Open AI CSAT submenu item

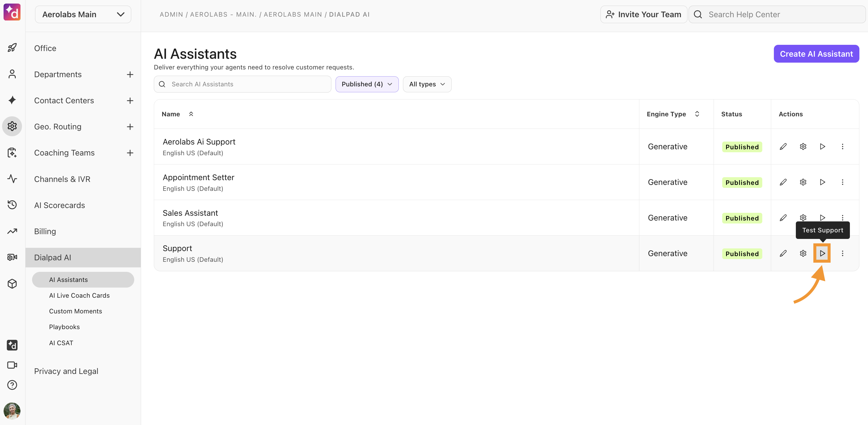click(61, 343)
